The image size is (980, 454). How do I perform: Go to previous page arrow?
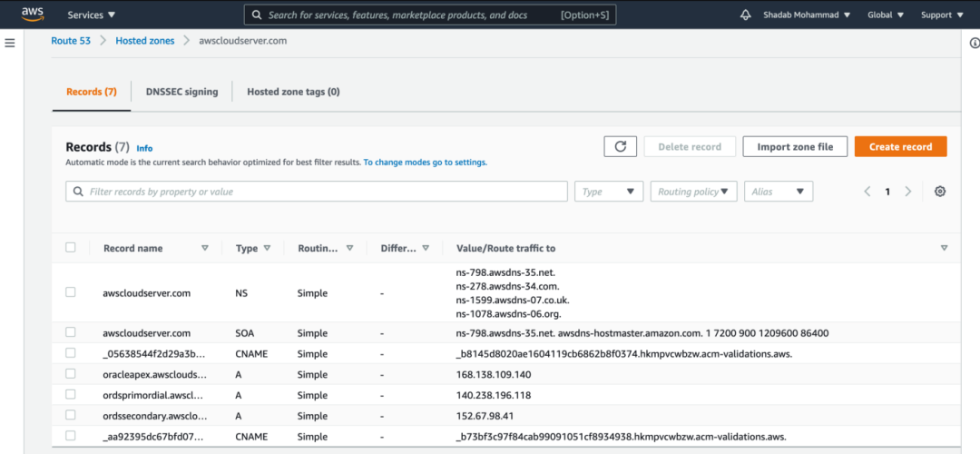[x=867, y=192]
